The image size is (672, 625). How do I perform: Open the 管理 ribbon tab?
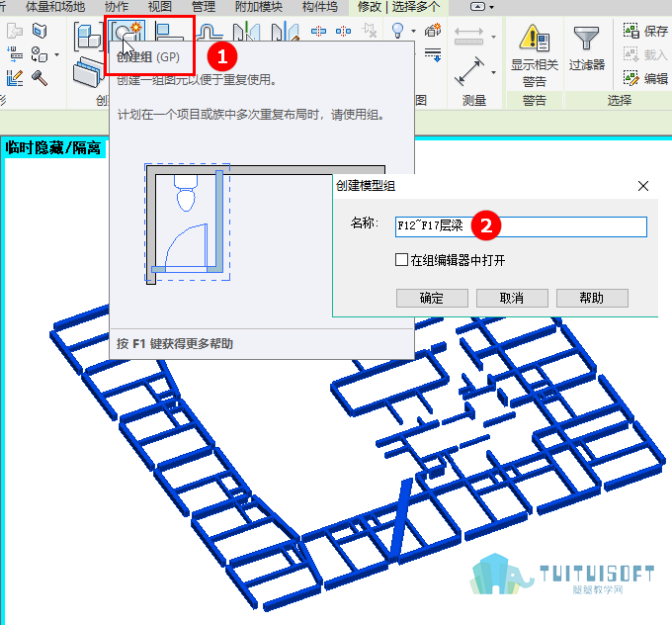tap(204, 7)
